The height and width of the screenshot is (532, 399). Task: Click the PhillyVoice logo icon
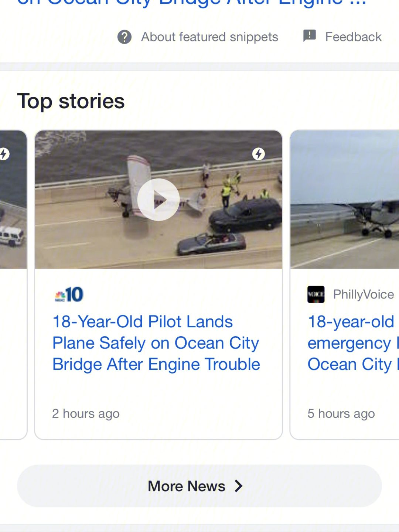[x=316, y=294]
